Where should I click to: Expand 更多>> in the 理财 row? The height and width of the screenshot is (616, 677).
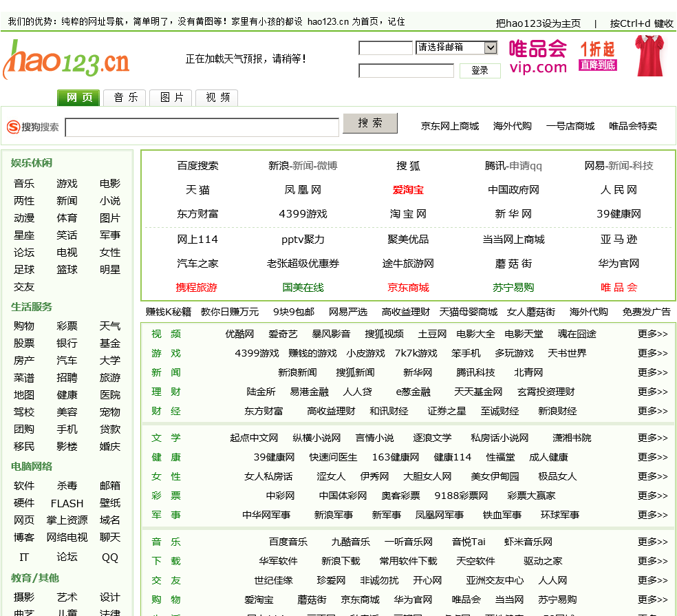click(x=652, y=392)
